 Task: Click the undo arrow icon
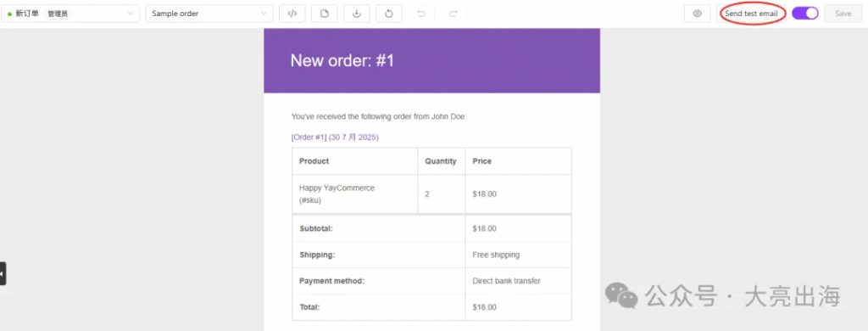click(x=421, y=14)
